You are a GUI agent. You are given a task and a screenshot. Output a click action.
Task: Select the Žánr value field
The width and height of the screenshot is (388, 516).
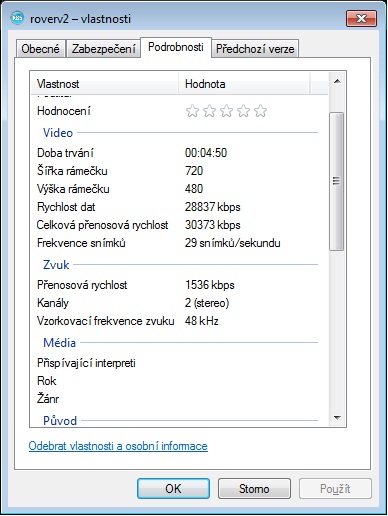[x=251, y=399]
